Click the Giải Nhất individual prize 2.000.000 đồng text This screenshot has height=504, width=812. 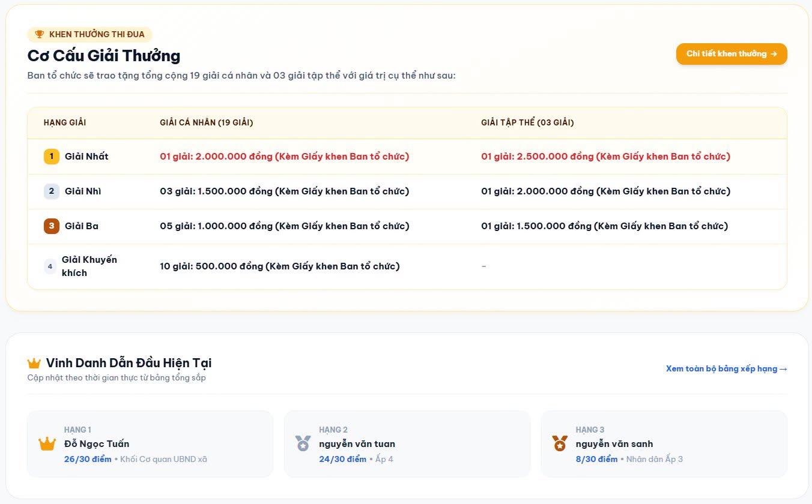point(284,157)
